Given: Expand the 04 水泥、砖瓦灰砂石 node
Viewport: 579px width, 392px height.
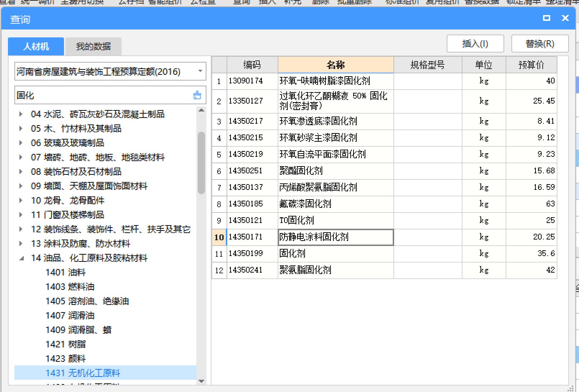Looking at the screenshot, I should (21, 114).
